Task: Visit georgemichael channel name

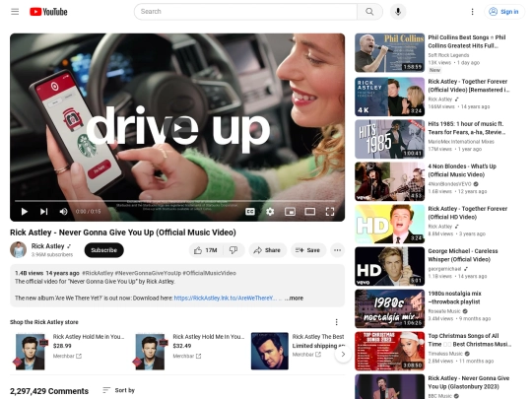Action: (x=444, y=269)
